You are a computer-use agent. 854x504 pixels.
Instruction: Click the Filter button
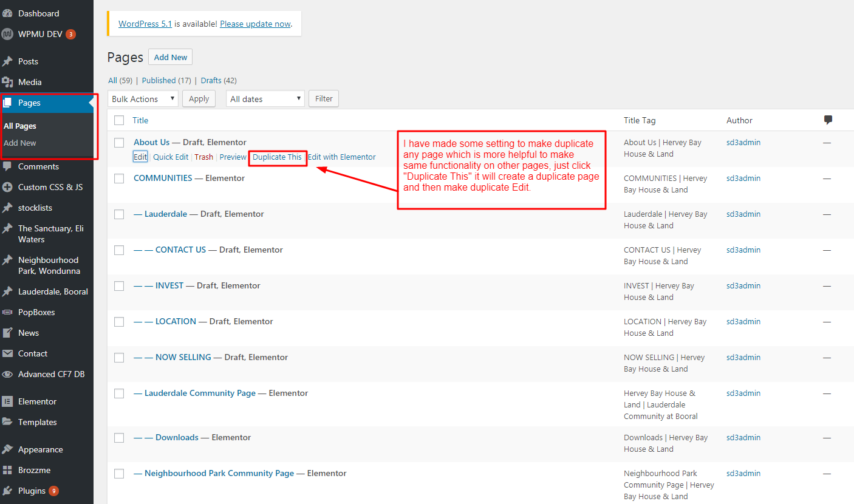pyautogui.click(x=324, y=98)
